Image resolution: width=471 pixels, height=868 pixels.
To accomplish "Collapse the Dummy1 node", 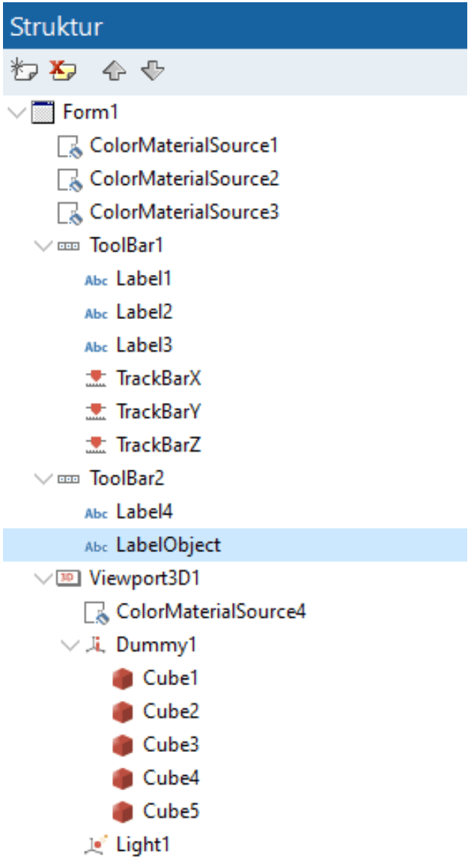I will pyautogui.click(x=70, y=646).
